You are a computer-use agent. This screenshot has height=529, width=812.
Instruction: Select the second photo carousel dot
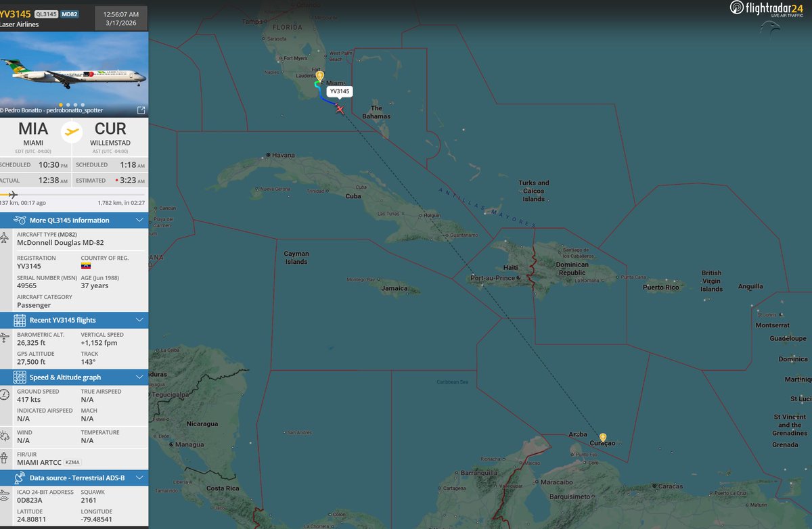[x=68, y=105]
